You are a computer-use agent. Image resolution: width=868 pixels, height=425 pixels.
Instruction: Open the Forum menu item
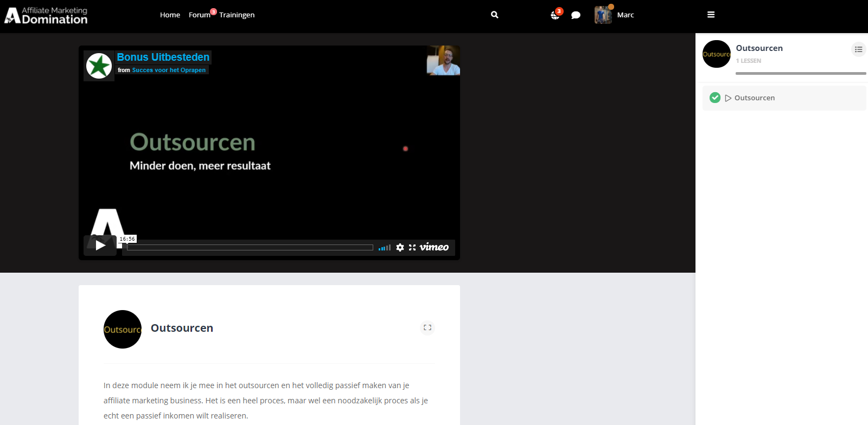point(199,15)
